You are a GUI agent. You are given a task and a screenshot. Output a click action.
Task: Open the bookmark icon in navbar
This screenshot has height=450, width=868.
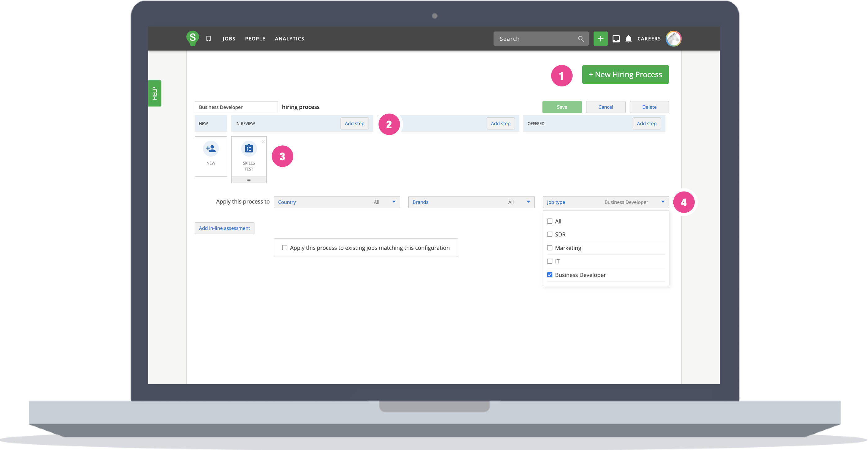(209, 39)
